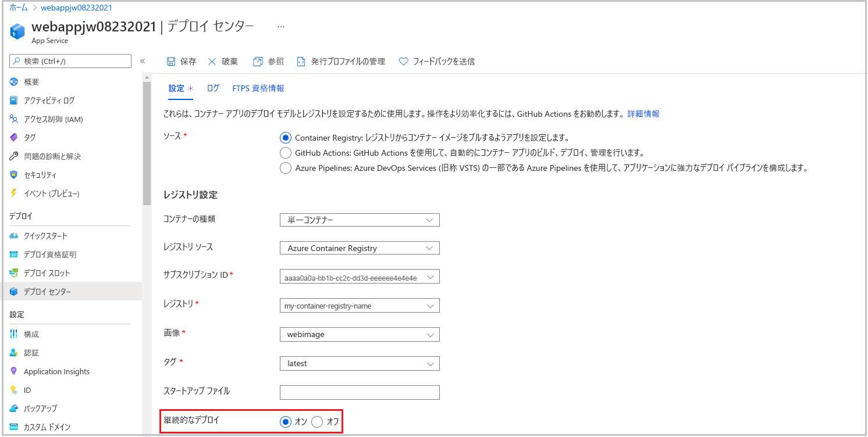Open the ellipsis more options menu
The height and width of the screenshot is (437, 868).
281,27
